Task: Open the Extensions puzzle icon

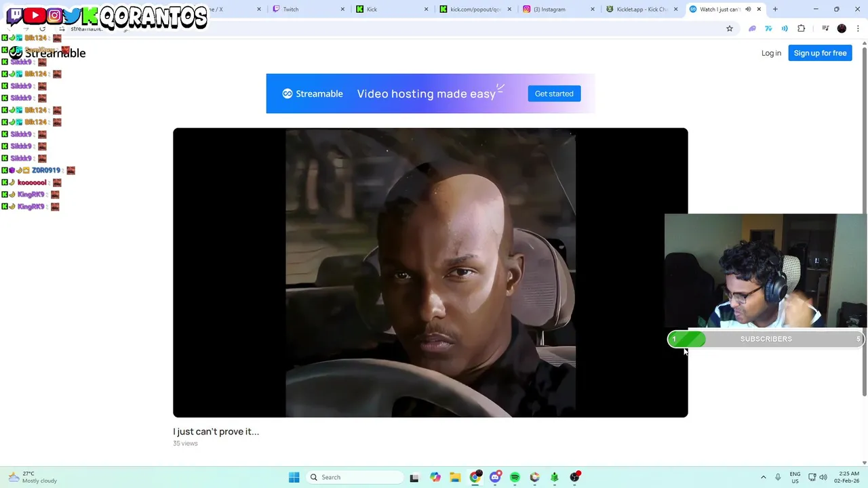Action: (802, 28)
